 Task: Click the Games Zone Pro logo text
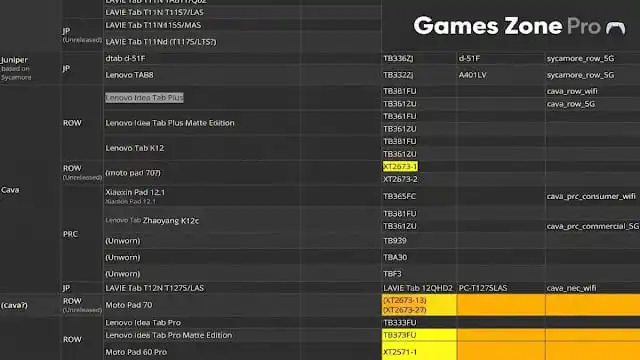(507, 26)
